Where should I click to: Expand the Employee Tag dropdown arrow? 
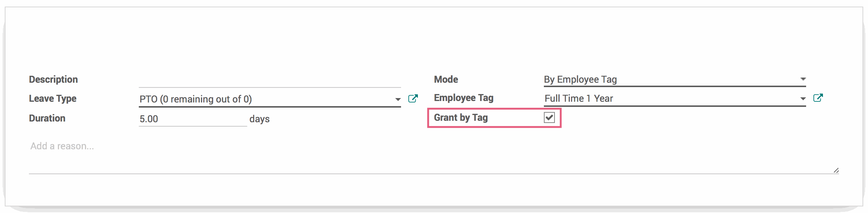[x=803, y=99]
